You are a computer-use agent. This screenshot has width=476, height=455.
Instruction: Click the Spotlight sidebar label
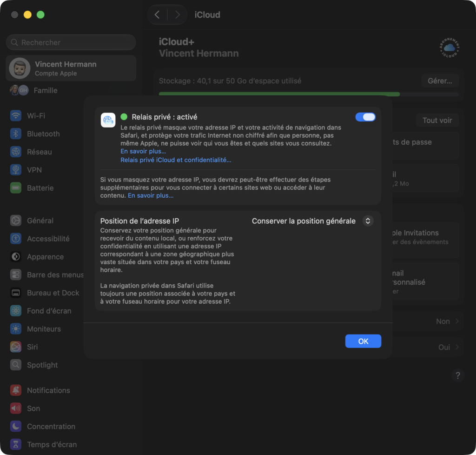(x=42, y=365)
